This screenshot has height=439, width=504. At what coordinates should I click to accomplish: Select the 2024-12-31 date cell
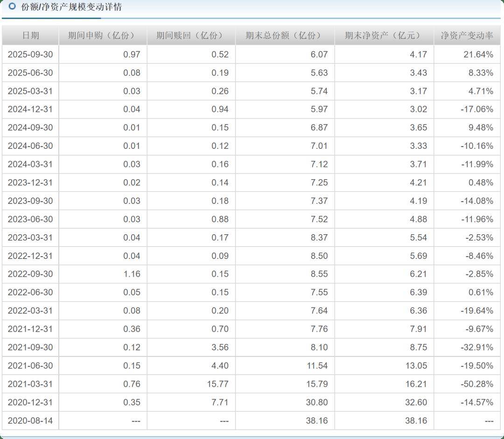pos(30,109)
